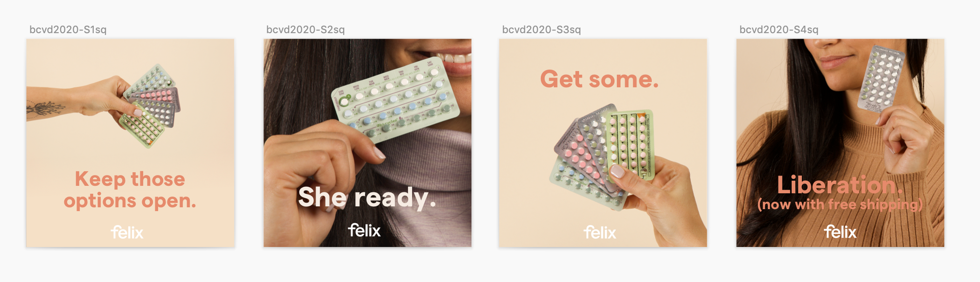The image size is (980, 282).
Task: Select the bcvd2020-S1sq artboard label
Action: (68, 30)
